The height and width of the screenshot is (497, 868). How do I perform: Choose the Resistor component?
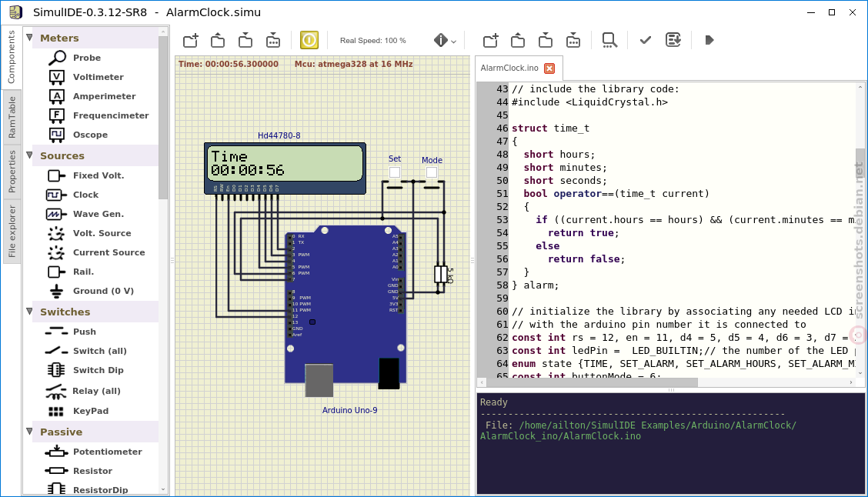[92, 471]
